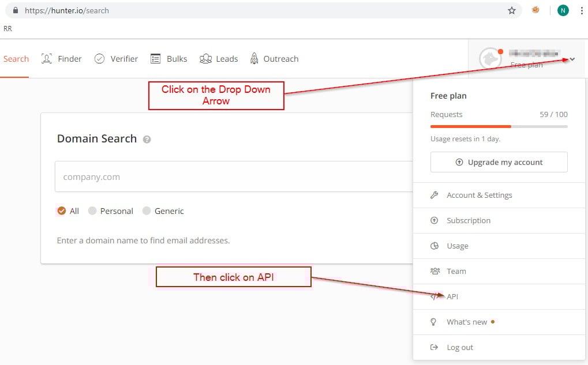Select the All radio option

pos(62,211)
